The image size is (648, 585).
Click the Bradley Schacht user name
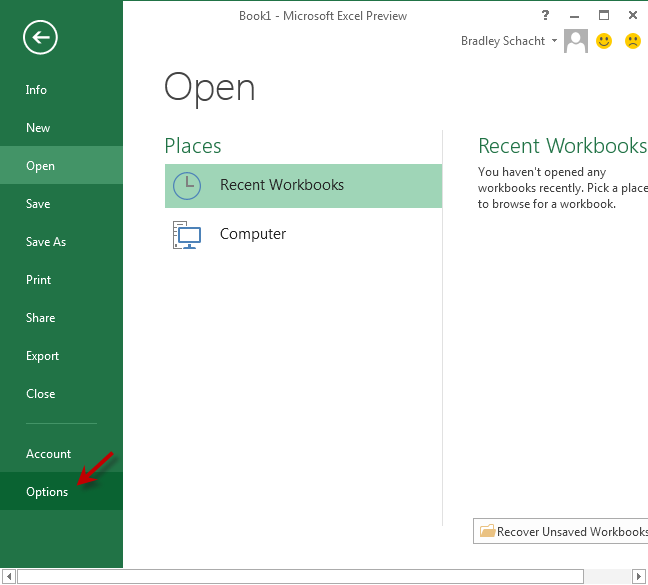pos(503,41)
